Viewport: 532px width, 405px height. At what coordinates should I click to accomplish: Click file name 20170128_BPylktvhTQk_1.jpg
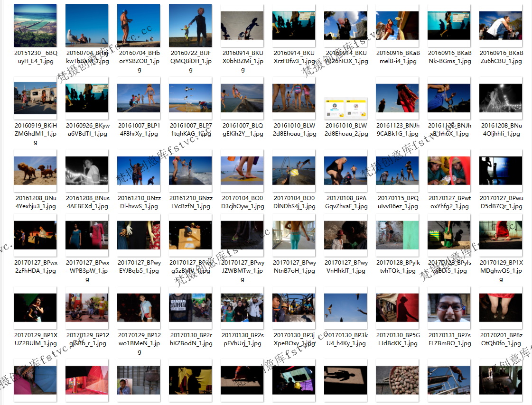[x=398, y=267]
